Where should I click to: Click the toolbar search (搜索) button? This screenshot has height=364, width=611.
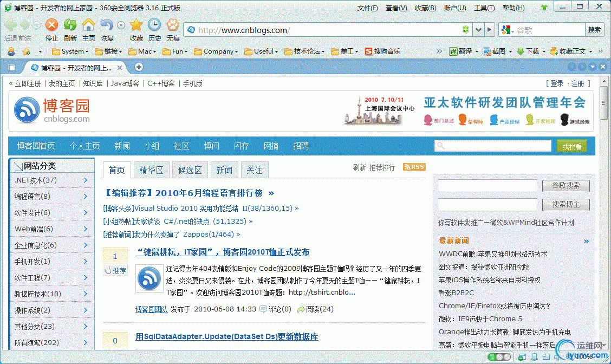pyautogui.click(x=594, y=30)
